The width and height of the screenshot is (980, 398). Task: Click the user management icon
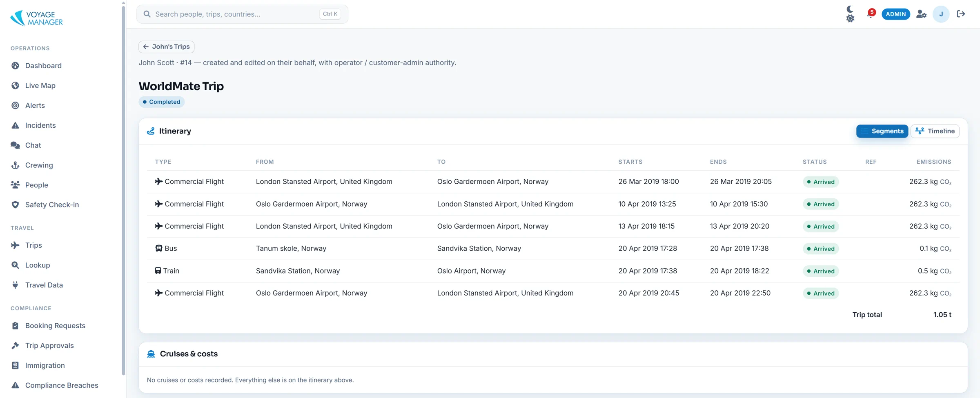(921, 14)
